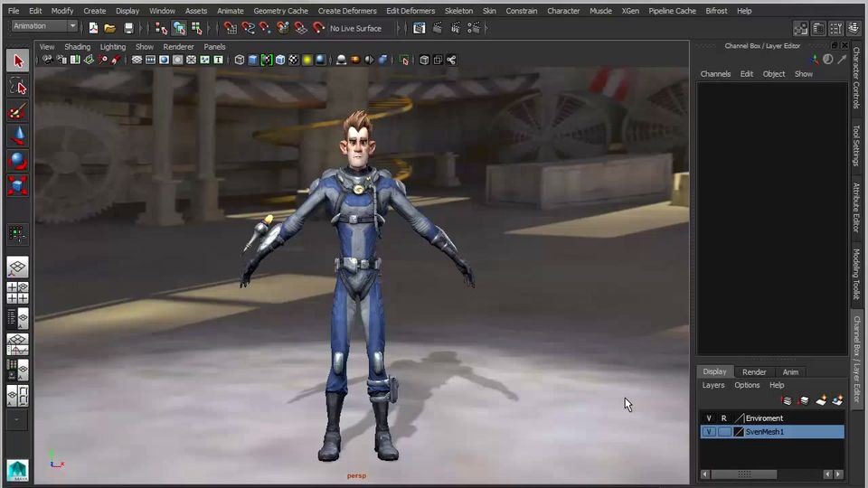Toggle viewport shadows icon
Image resolution: width=868 pixels, height=488 pixels.
coord(320,60)
